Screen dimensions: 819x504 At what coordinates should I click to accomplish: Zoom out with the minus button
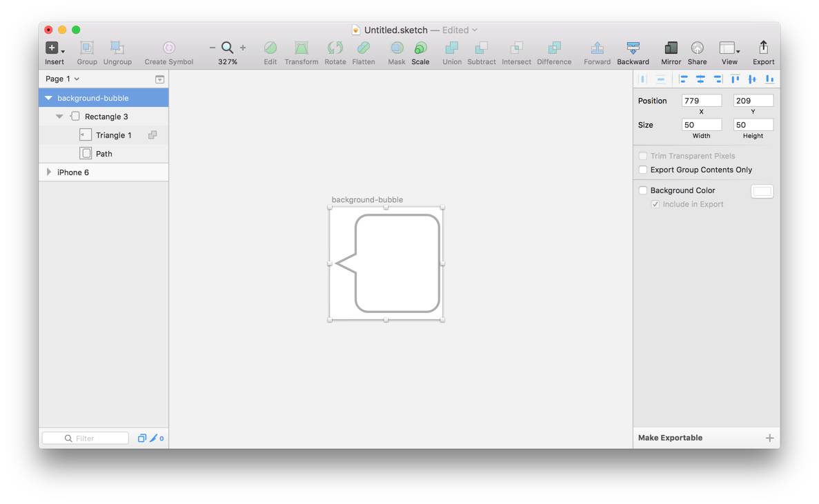pos(212,48)
